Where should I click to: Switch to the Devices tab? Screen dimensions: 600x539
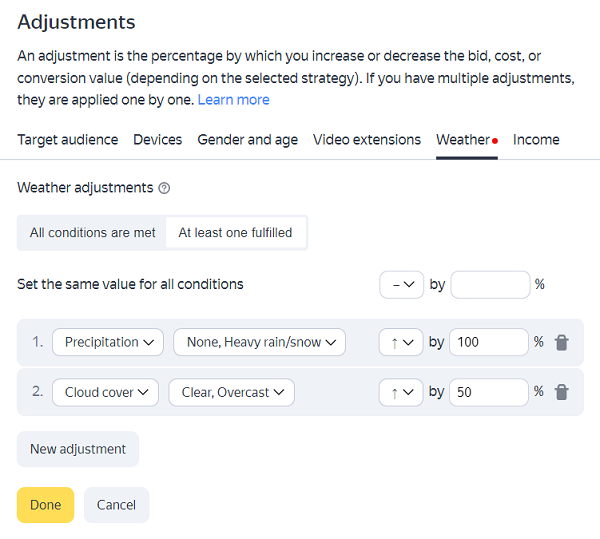click(x=158, y=140)
